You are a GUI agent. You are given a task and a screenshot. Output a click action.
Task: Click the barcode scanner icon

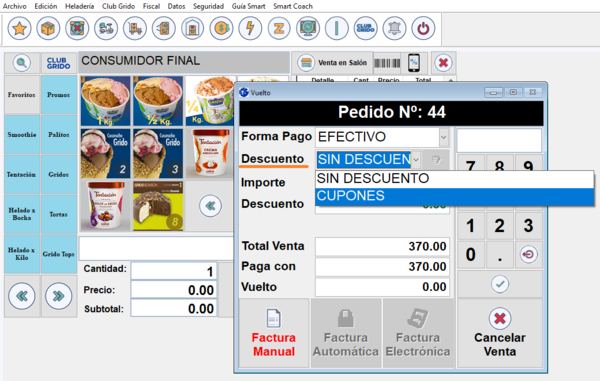[387, 63]
